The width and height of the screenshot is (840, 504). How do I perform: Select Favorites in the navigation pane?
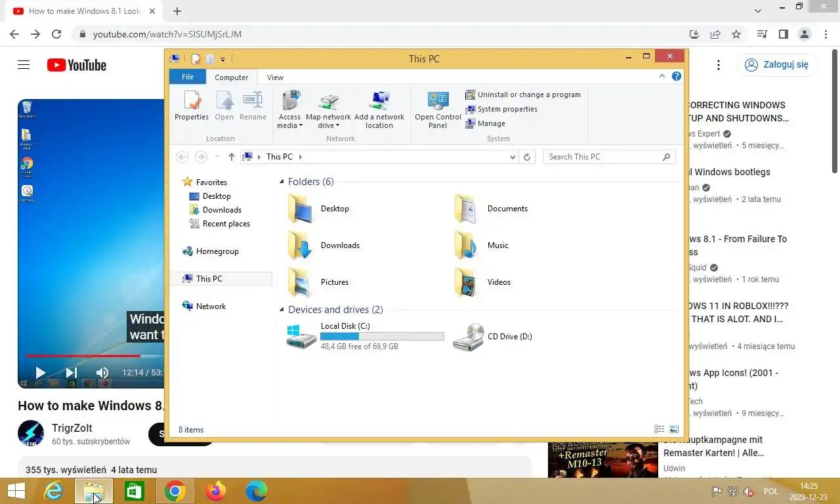[204, 182]
